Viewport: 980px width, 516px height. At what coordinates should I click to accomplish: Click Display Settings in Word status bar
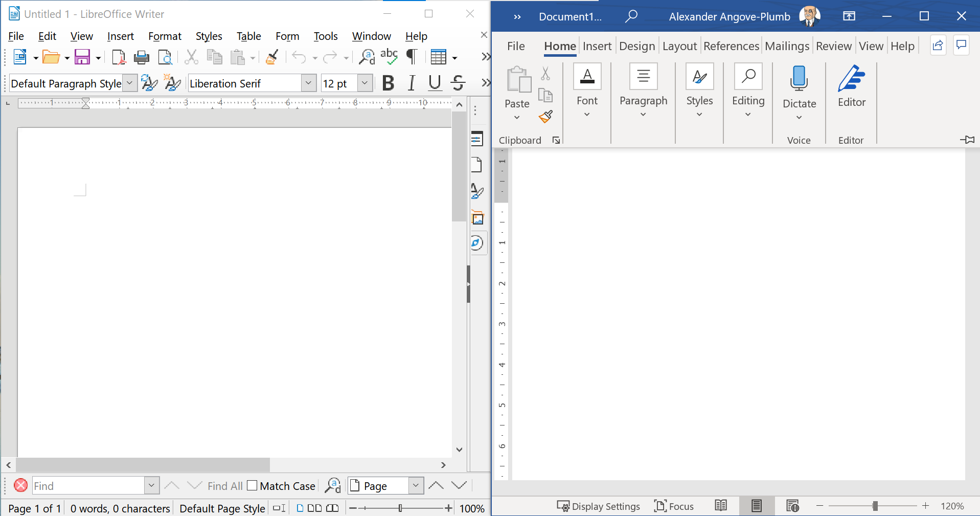point(598,506)
